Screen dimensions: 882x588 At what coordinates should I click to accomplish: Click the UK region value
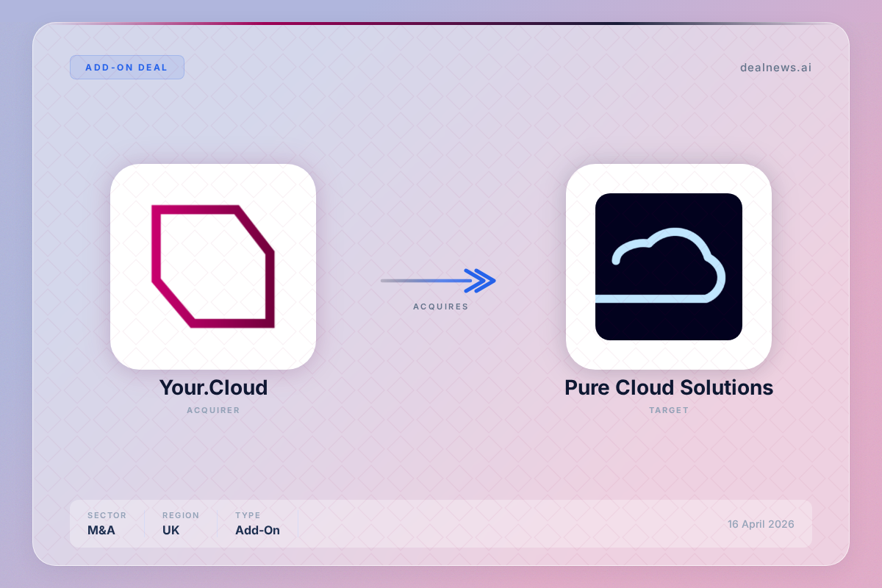(171, 530)
